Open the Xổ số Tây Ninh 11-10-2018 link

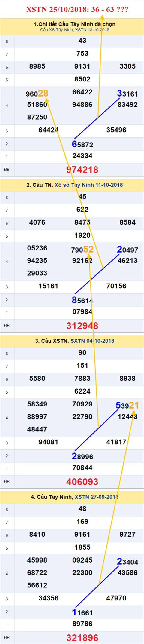coord(89,185)
